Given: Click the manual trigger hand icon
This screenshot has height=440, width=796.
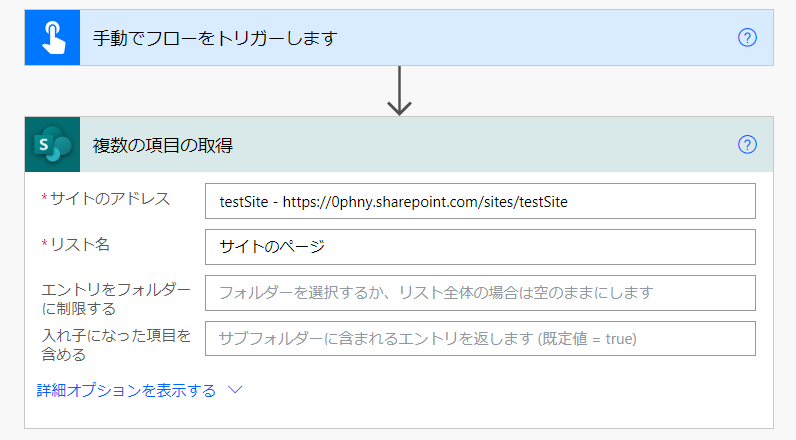Looking at the screenshot, I should (x=52, y=38).
